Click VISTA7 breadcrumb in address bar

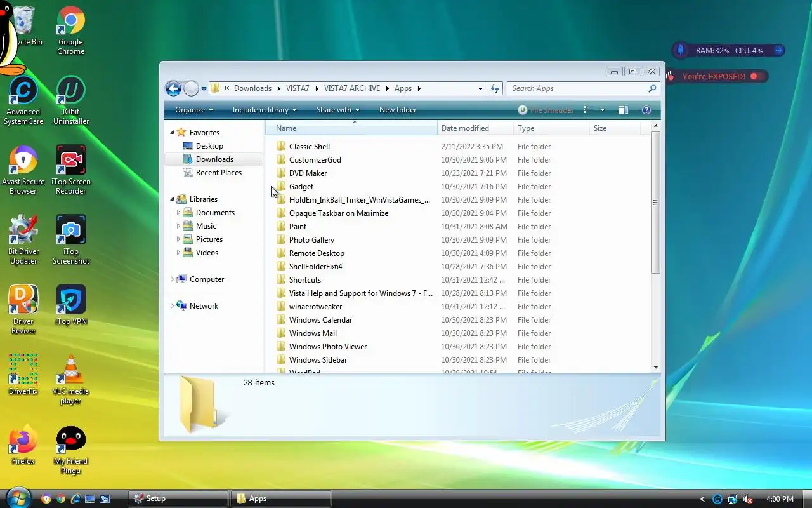(298, 88)
